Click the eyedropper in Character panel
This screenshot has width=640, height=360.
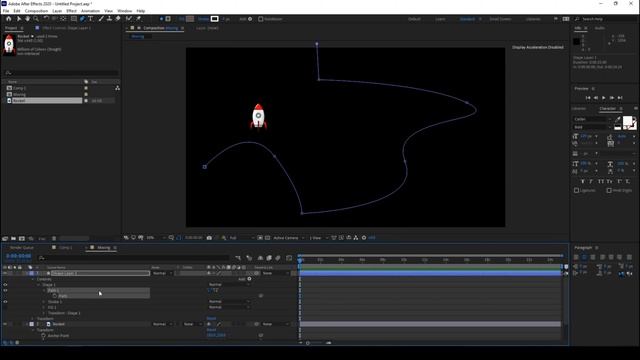click(618, 119)
